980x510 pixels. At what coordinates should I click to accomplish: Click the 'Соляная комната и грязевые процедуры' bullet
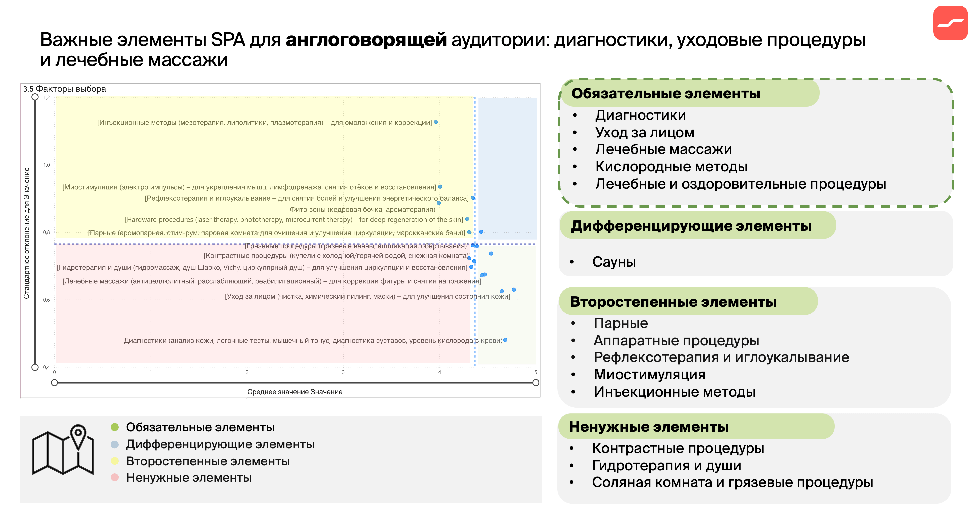coord(732,482)
